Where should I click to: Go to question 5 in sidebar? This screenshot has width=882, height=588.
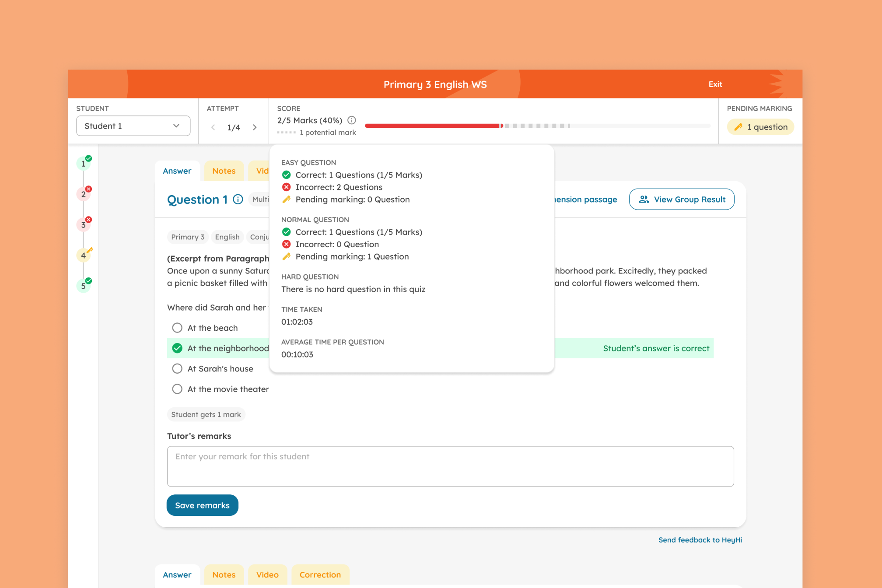click(x=84, y=286)
